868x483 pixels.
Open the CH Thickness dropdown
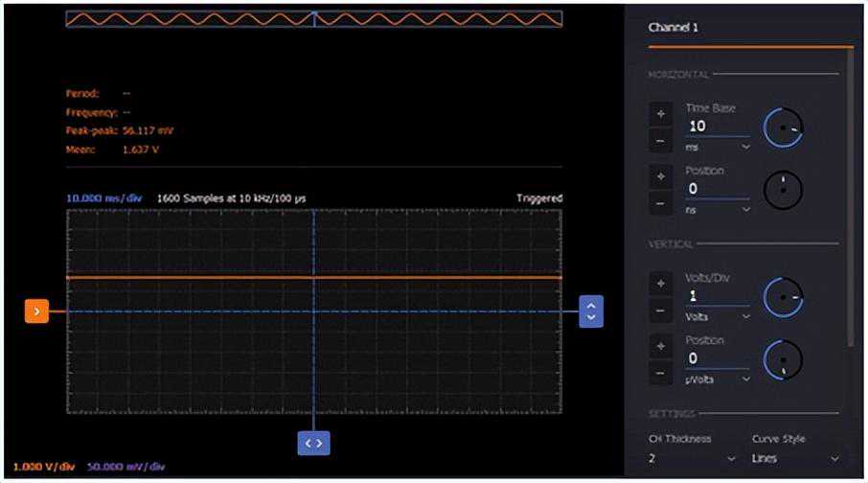(x=692, y=459)
